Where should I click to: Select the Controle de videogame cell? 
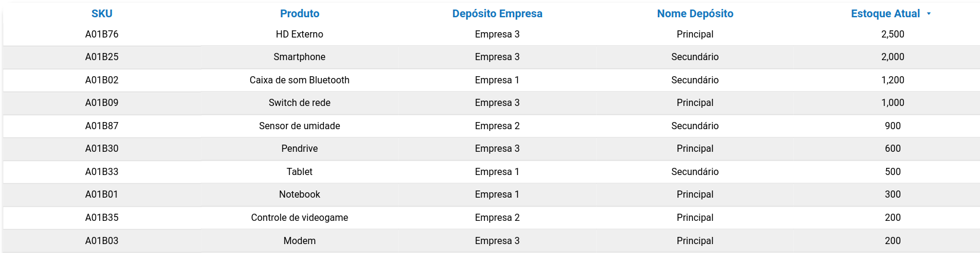tap(300, 218)
